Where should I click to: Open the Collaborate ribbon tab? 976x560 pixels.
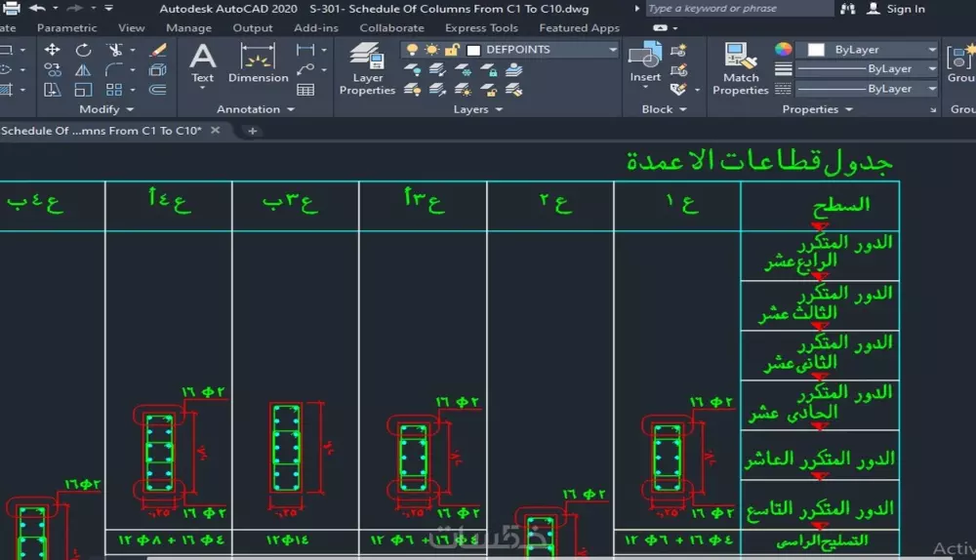(x=392, y=28)
